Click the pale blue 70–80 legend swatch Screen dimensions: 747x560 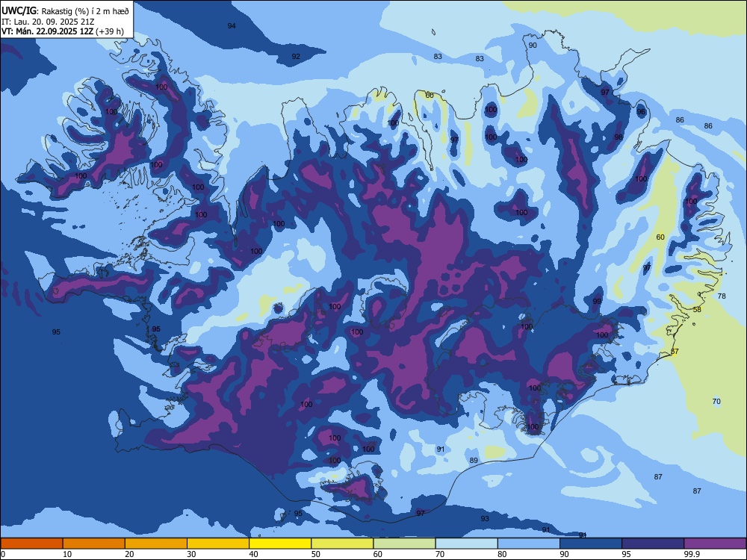click(x=466, y=544)
